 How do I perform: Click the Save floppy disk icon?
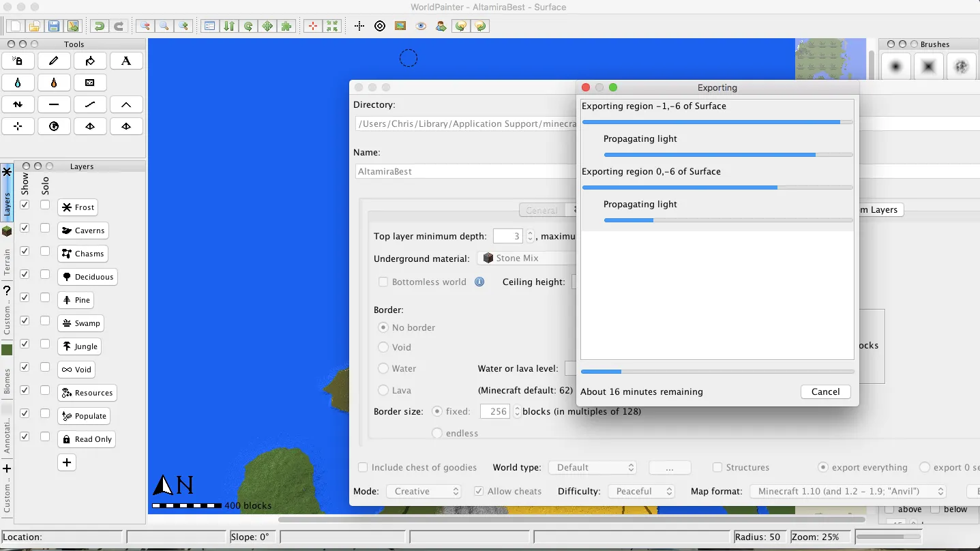pos(53,26)
